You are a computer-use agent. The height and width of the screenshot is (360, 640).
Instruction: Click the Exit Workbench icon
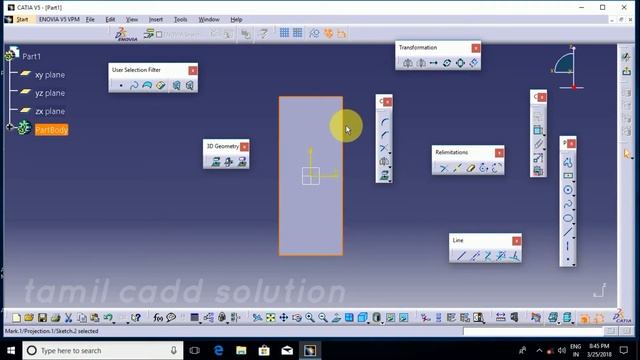[626, 71]
